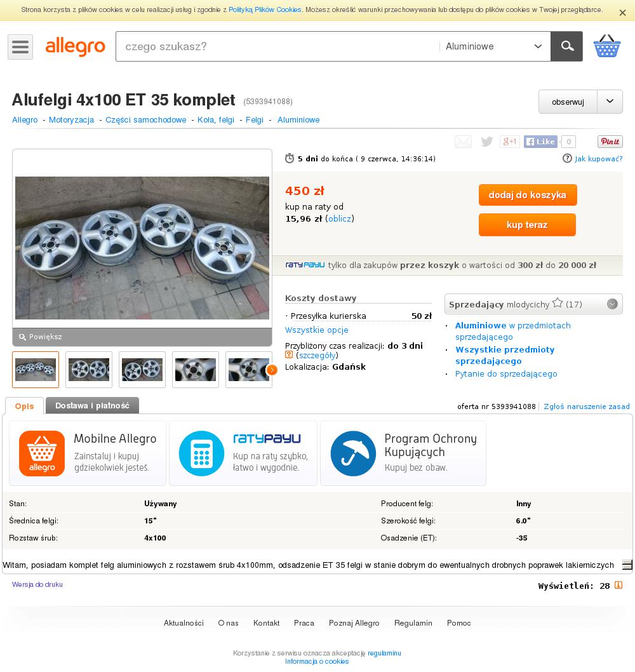The image size is (635, 672).
Task: Switch to Dostawa i płatność tab
Action: pyautogui.click(x=92, y=405)
